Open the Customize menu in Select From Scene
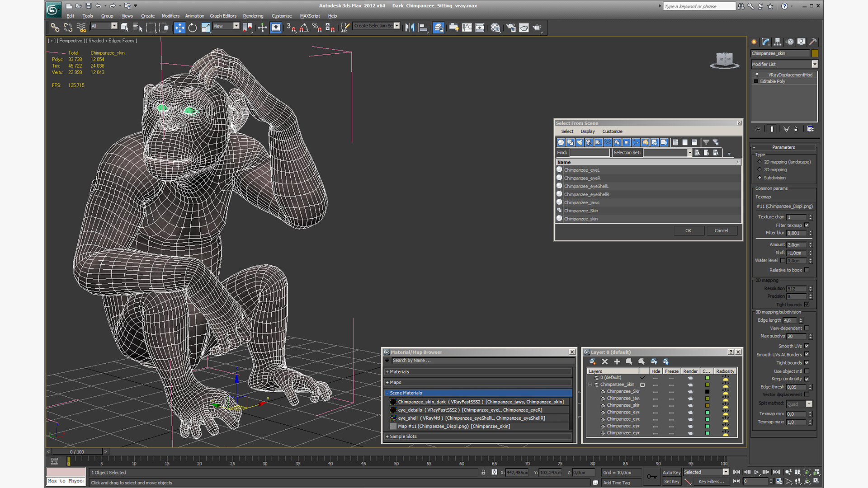This screenshot has height=488, width=868. click(x=612, y=131)
